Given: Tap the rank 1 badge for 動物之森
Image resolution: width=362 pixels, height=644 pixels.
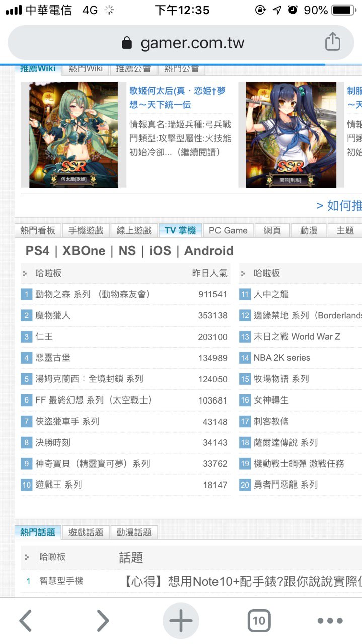Looking at the screenshot, I should (27, 294).
